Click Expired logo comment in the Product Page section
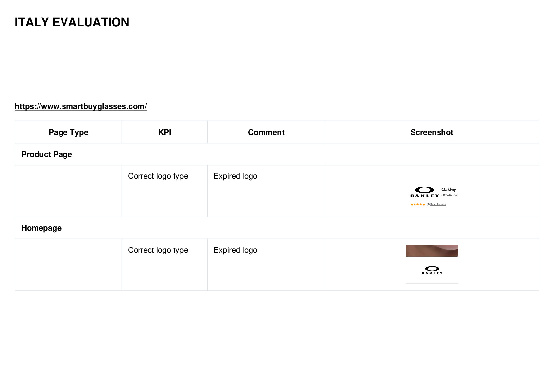The height and width of the screenshot is (392, 554). coord(235,176)
